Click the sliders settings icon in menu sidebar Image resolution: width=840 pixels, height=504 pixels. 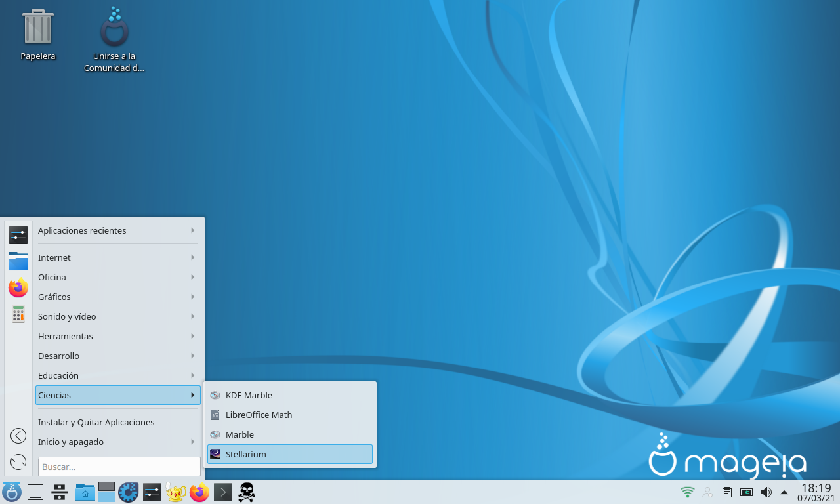click(18, 234)
